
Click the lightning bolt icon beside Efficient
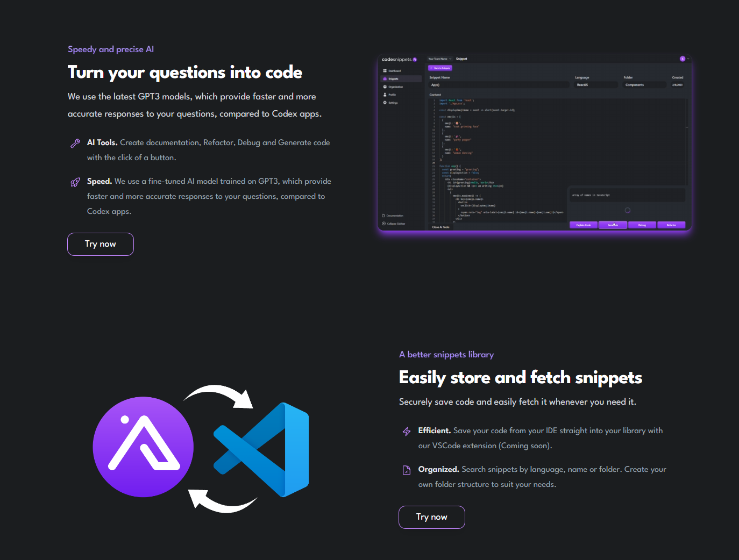coord(407,431)
